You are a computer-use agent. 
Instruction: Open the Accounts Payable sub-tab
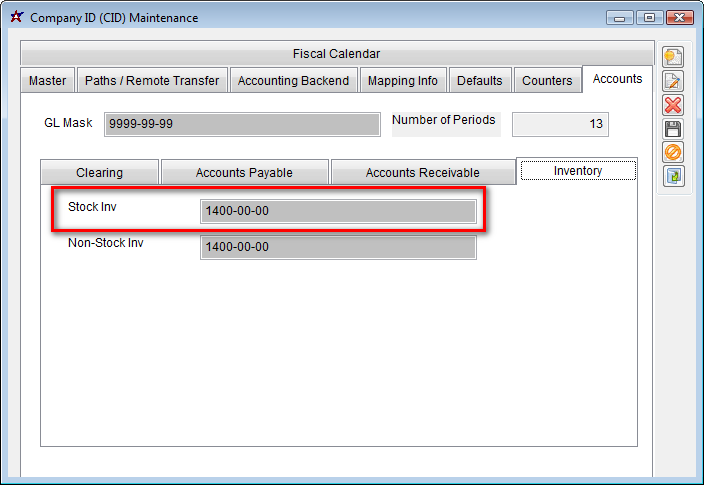[x=244, y=173]
